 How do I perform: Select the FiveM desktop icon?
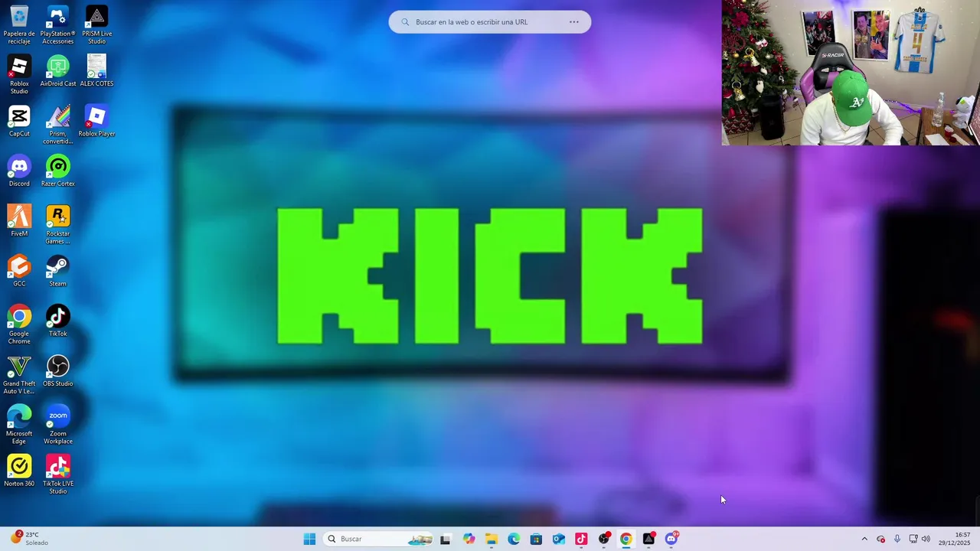[x=19, y=220]
